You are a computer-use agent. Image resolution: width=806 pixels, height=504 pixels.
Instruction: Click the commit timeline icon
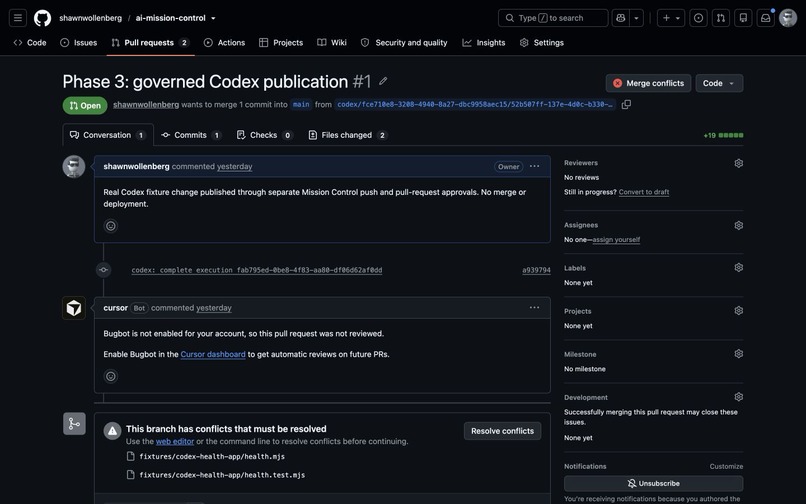103,269
